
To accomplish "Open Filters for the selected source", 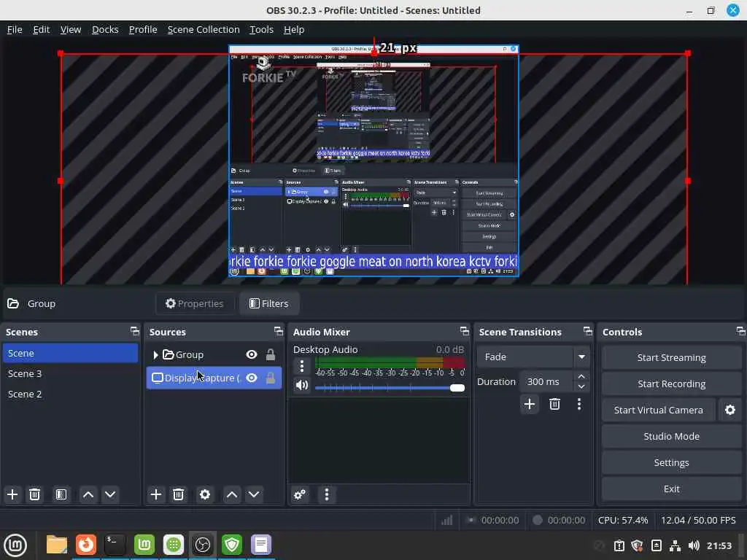I will pos(269,303).
